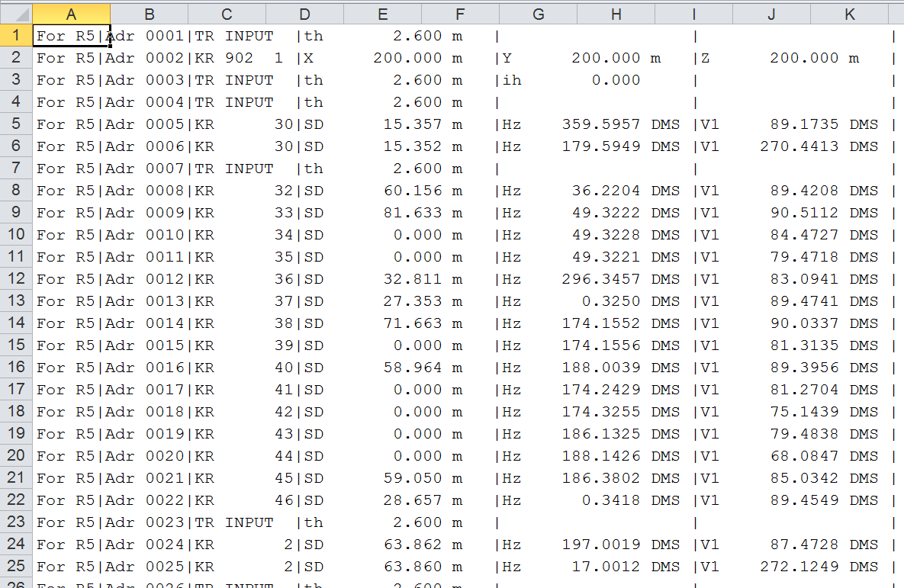This screenshot has height=588, width=904.
Task: Select row 25 using row number
Action: point(16,567)
